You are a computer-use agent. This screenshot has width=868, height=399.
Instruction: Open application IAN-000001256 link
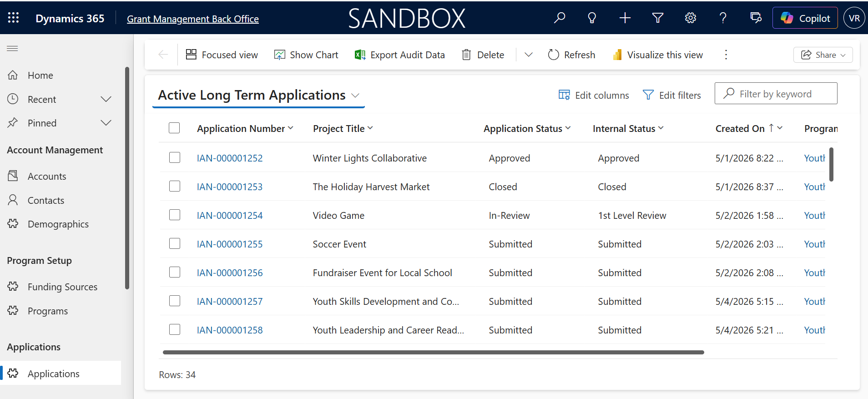click(x=230, y=273)
